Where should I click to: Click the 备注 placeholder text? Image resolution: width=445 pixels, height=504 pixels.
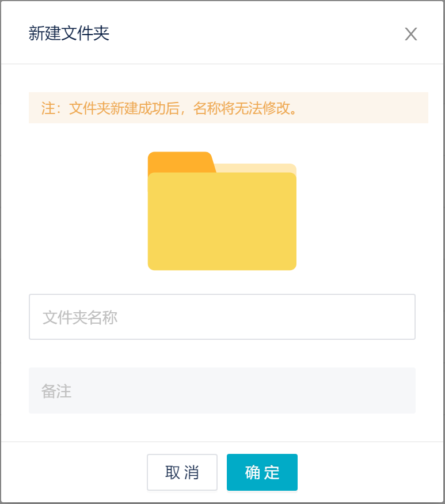(56, 391)
